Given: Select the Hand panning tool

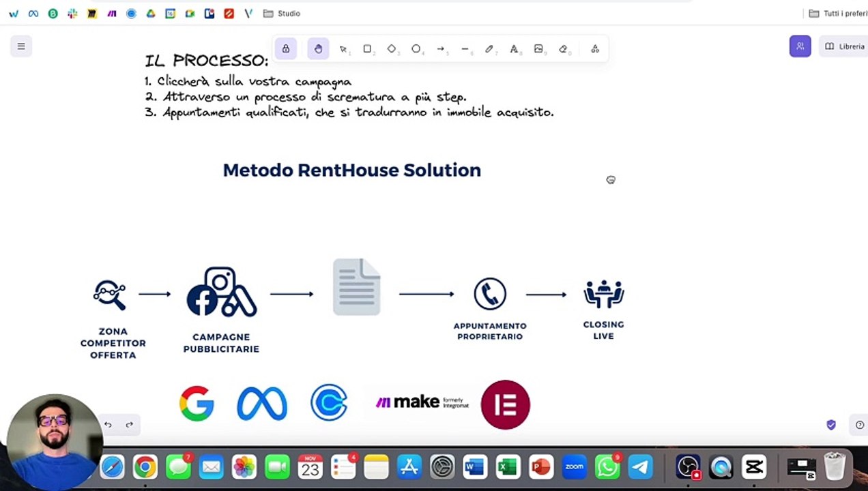Looking at the screenshot, I should click(x=318, y=48).
